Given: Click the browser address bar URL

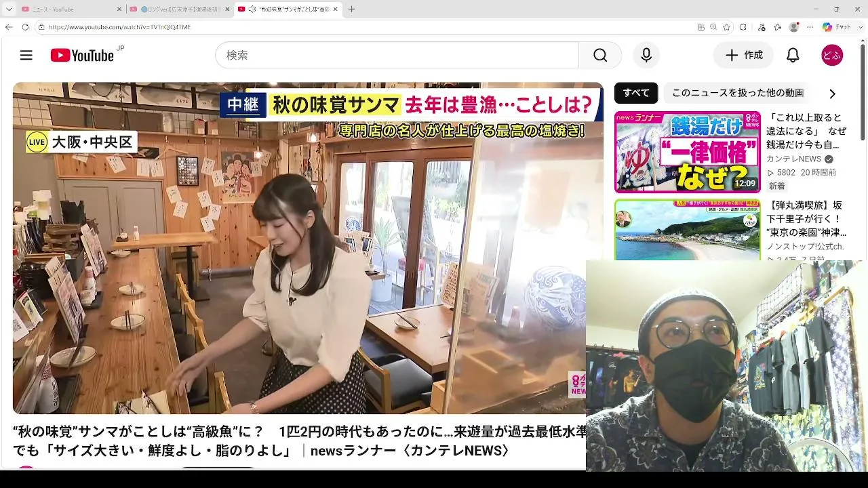Looking at the screenshot, I should coord(119,27).
